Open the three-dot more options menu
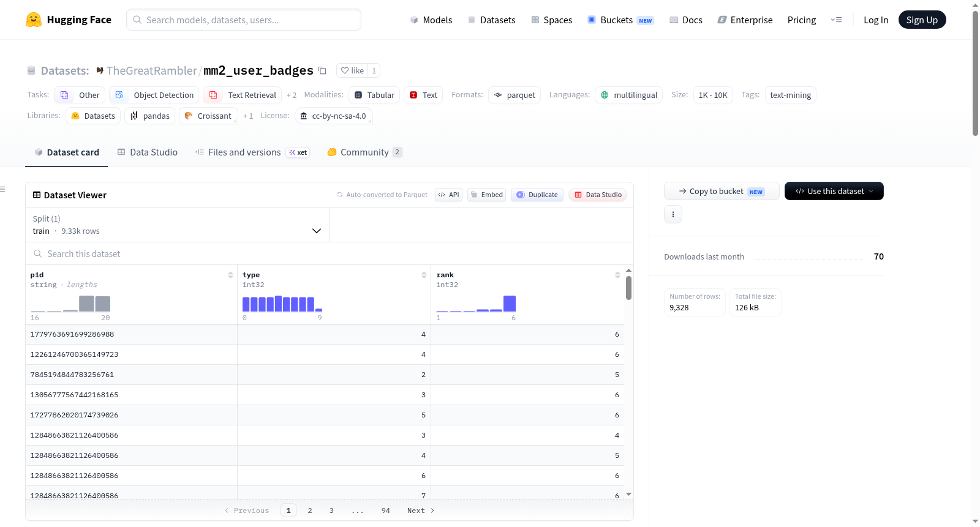The width and height of the screenshot is (980, 527). (x=673, y=214)
